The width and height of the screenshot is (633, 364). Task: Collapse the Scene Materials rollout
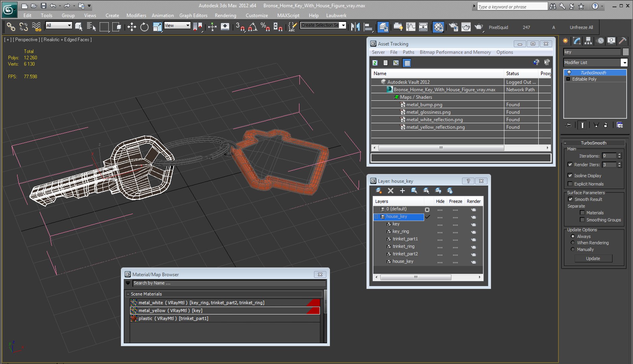coord(128,294)
